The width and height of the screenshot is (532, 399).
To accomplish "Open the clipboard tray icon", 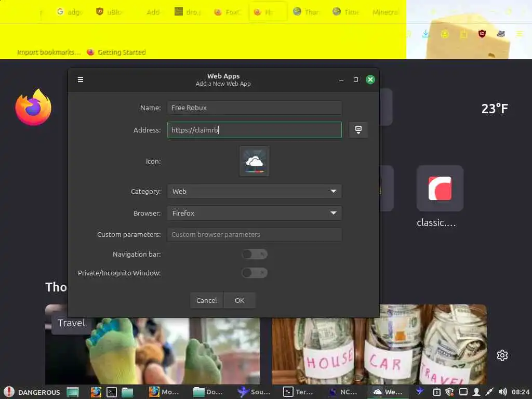I will pyautogui.click(x=436, y=392).
